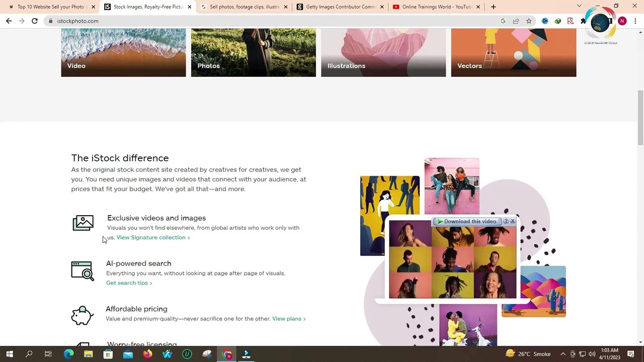Open the Windows Start menu
This screenshot has height=362, width=644.
coord(9,354)
